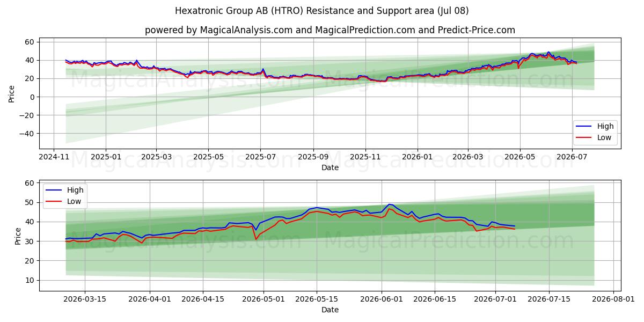Click 'High' in the lower chart legend
This screenshot has width=644, height=322.
[x=75, y=190]
